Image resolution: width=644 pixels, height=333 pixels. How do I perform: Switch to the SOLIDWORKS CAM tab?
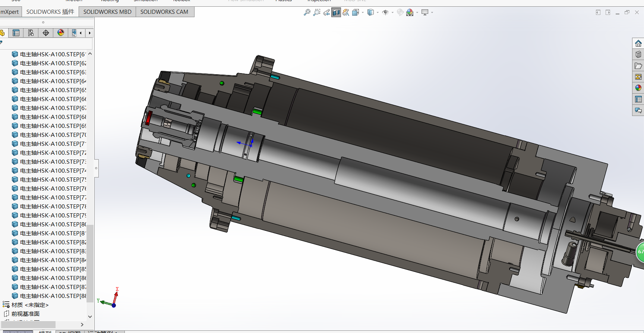[164, 12]
